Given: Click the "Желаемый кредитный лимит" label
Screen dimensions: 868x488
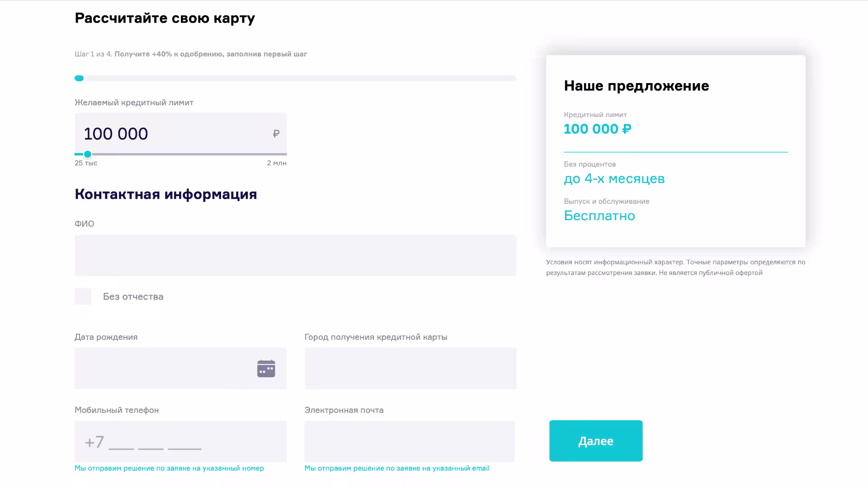Looking at the screenshot, I should point(134,103).
